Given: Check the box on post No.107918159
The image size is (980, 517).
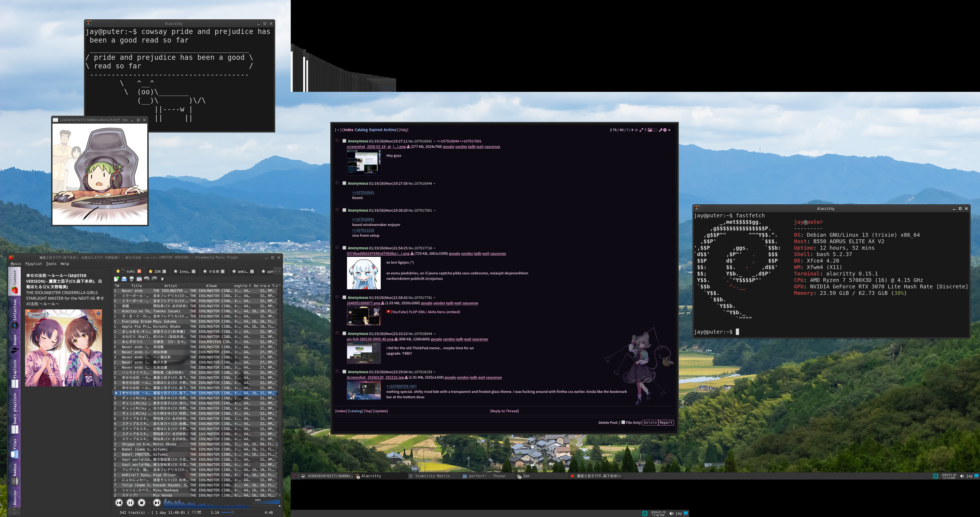Looking at the screenshot, I should point(344,372).
